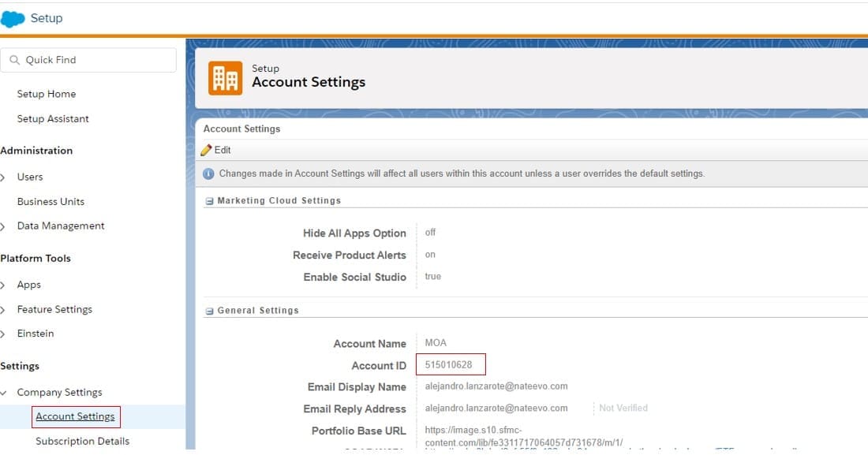Expand the Apps section
868x455 pixels.
point(4,285)
